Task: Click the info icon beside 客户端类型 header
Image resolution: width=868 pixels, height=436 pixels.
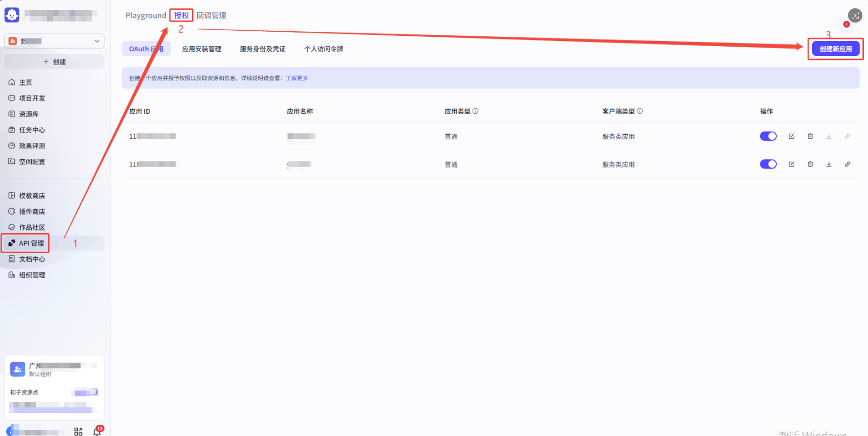Action: tap(640, 111)
